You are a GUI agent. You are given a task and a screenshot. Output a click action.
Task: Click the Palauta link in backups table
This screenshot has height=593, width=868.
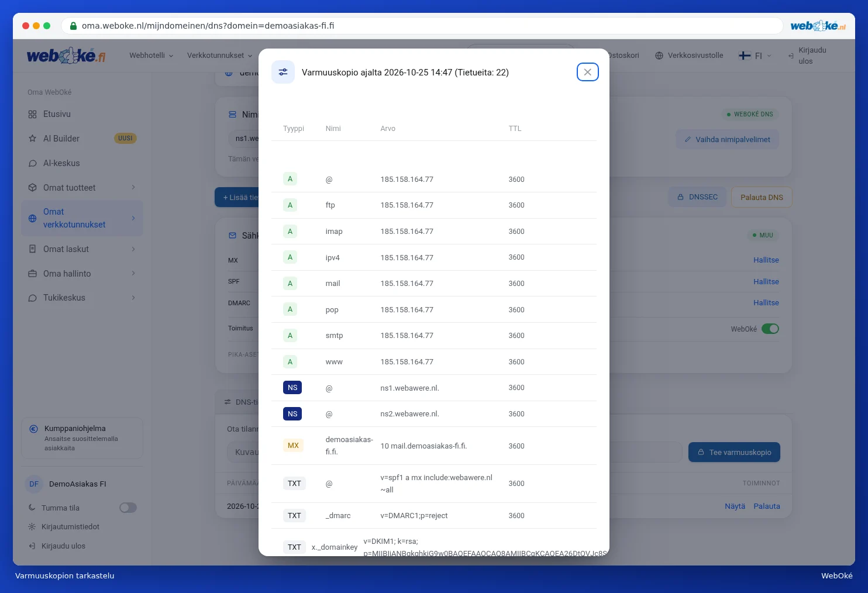767,506
